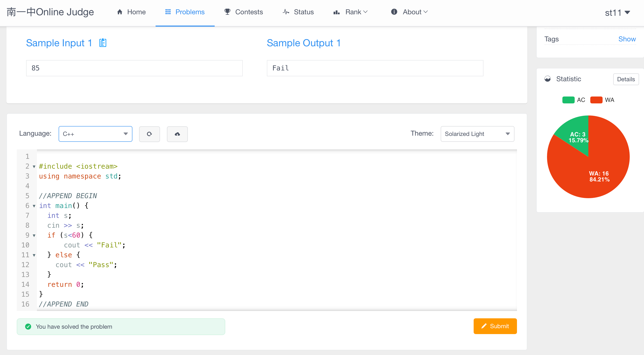The image size is (644, 355).
Task: Toggle the green AC legend swatch
Action: coord(568,100)
